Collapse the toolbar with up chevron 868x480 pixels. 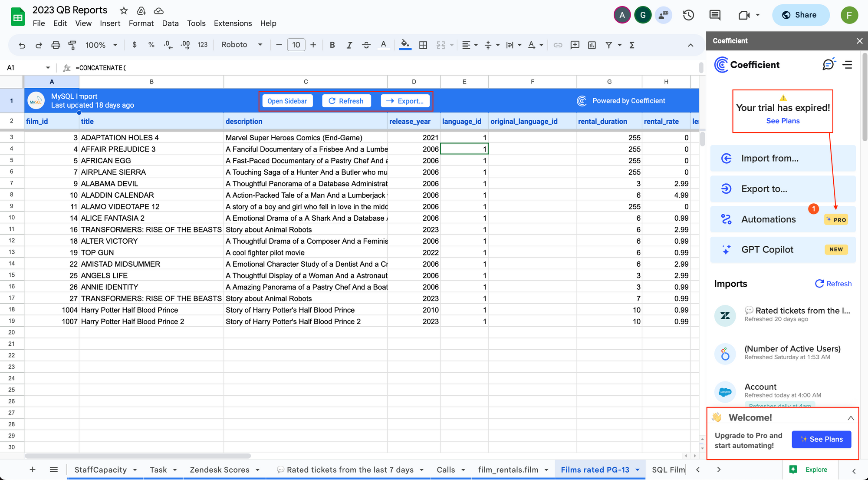point(690,45)
